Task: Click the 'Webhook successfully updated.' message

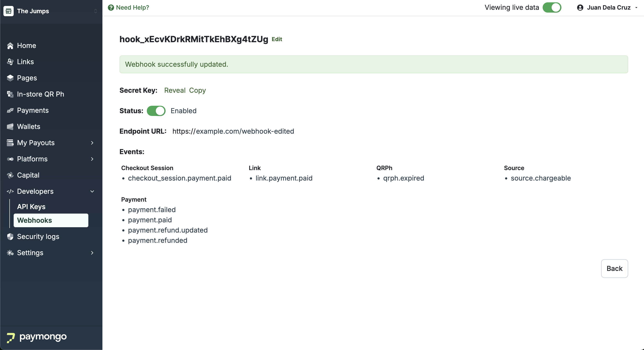Action: (177, 64)
